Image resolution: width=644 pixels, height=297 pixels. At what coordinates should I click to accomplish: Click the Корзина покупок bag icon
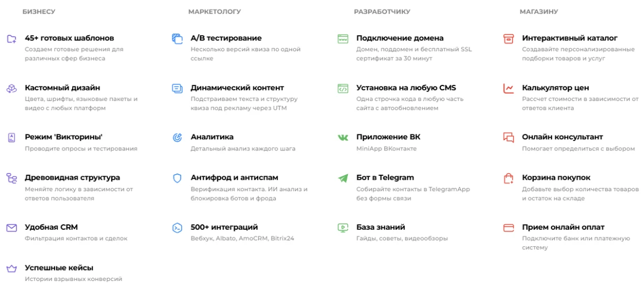[x=509, y=178]
